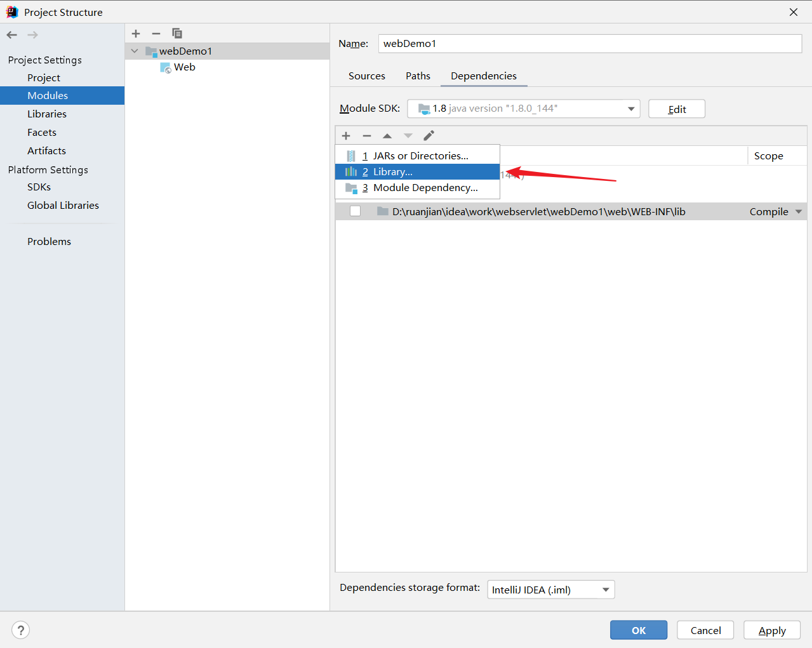
Task: Choose JARs or Directories menu entry
Action: click(417, 155)
